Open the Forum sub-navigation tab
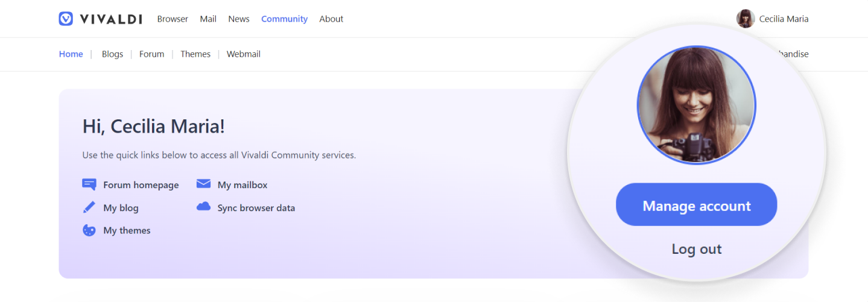Viewport: 868px width, 302px height. click(151, 54)
